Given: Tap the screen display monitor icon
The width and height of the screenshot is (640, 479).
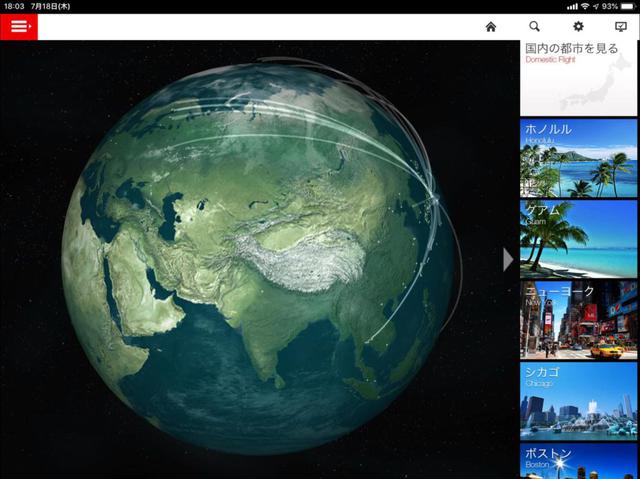Looking at the screenshot, I should [620, 27].
